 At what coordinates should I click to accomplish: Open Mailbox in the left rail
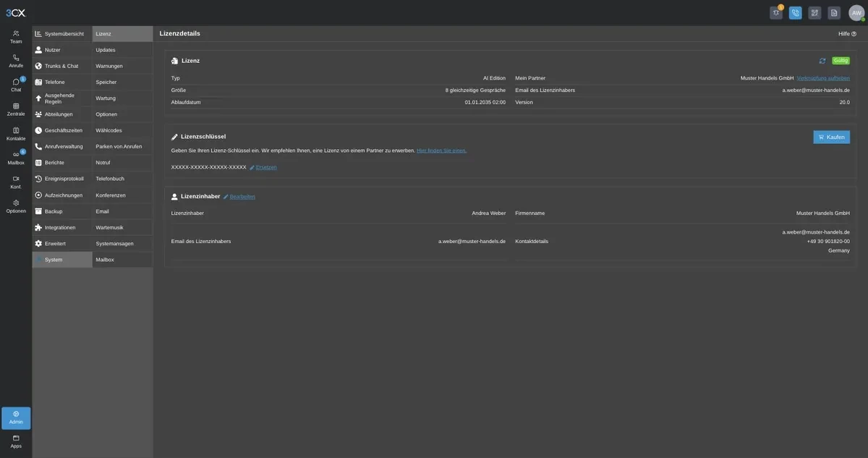[16, 158]
